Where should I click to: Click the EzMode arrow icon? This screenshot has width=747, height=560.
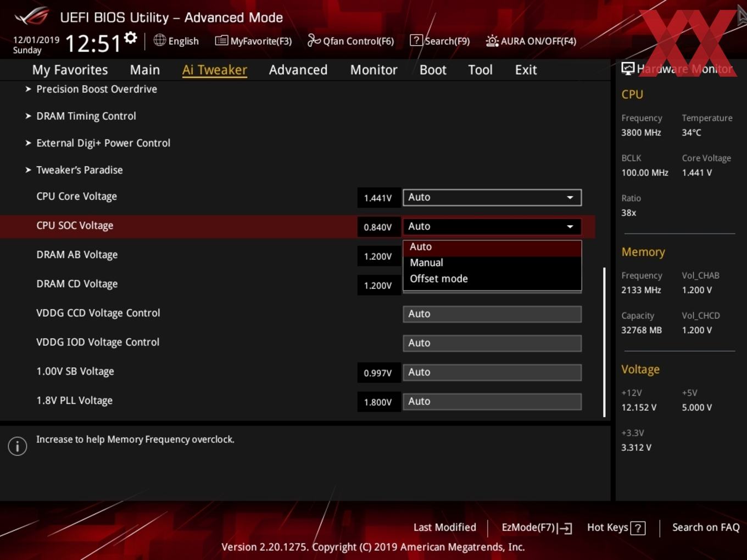click(565, 528)
